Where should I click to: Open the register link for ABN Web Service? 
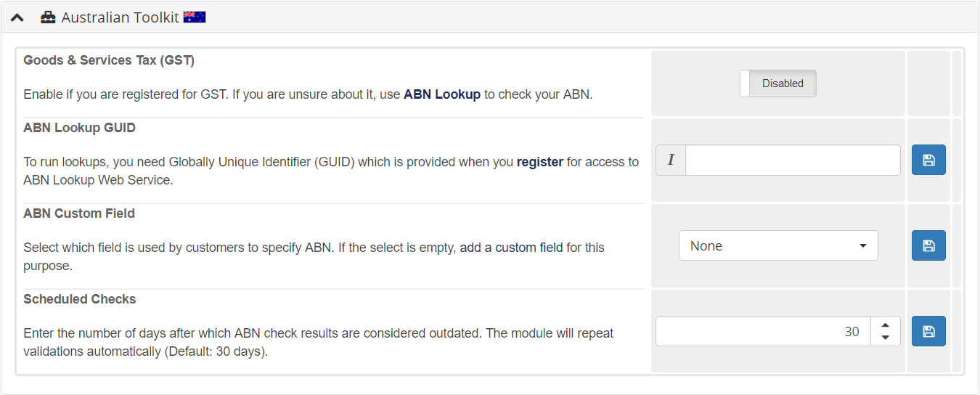[x=540, y=162]
